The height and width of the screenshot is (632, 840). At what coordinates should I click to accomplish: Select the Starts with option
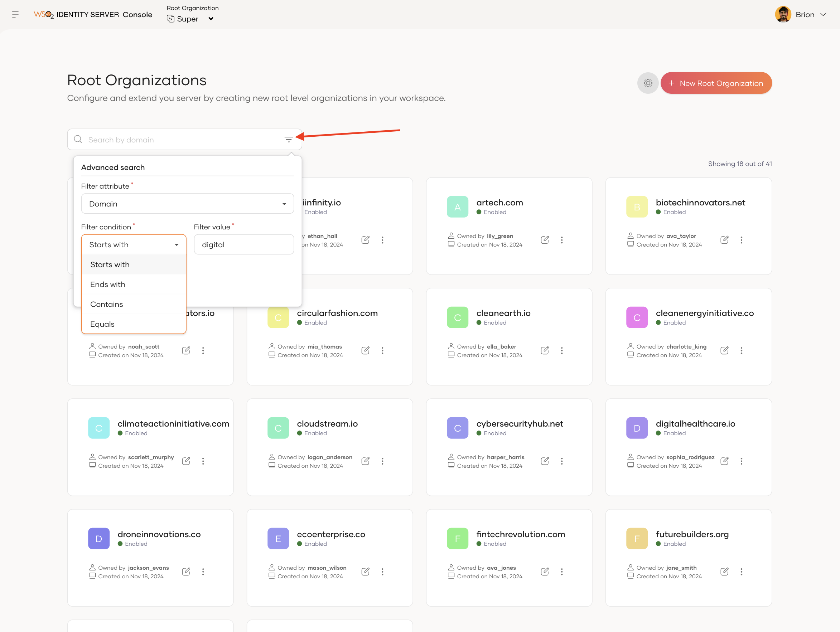click(134, 264)
